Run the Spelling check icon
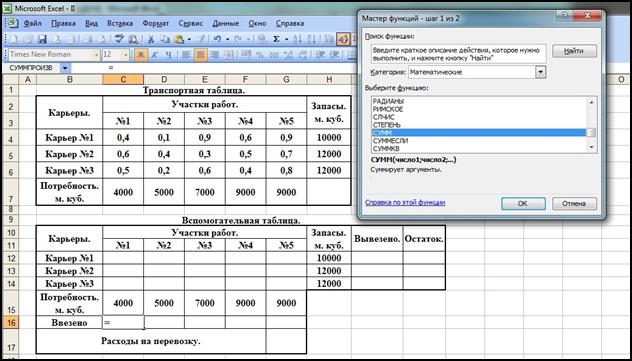This screenshot has width=632, height=361. [119, 39]
